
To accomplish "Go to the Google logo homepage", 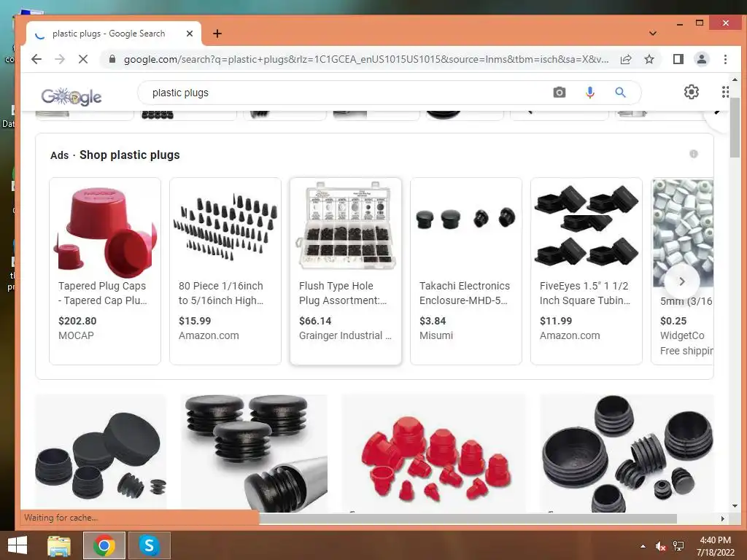I will coord(71,96).
